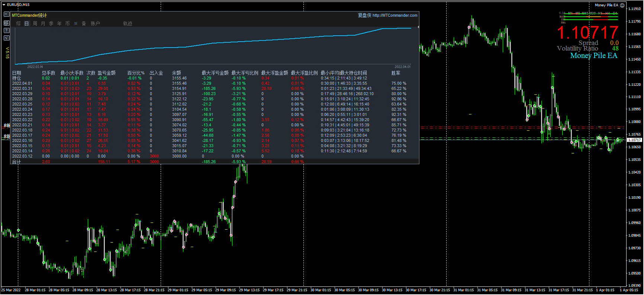Screen dimensions: 644x295
Task: Select the 2022.03.14 row
Action: click(215, 151)
